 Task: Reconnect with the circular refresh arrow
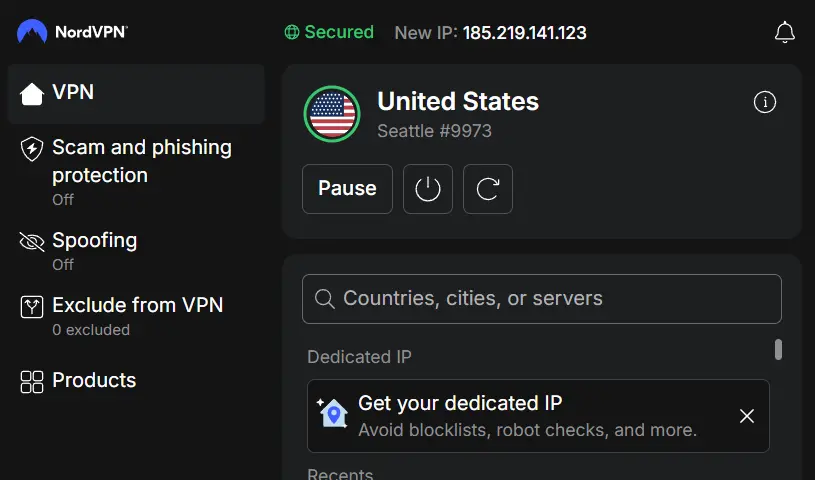488,189
